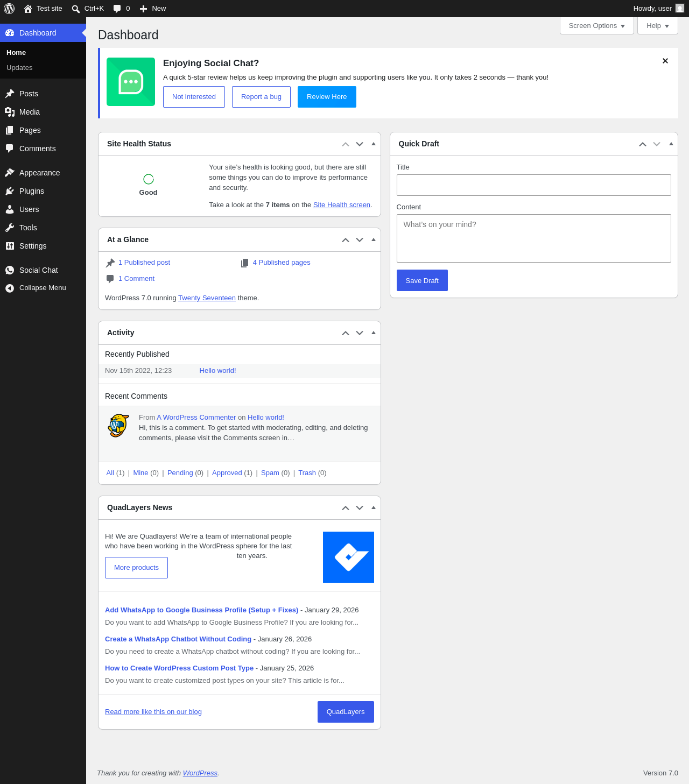
Task: Open the Site Health screen link
Action: pyautogui.click(x=342, y=205)
